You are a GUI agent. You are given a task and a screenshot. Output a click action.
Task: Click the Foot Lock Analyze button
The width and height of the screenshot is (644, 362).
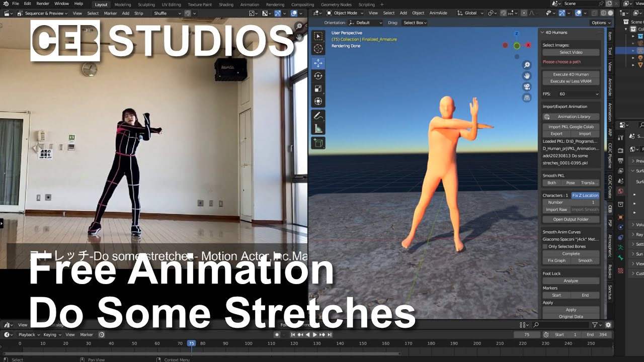pos(571,281)
